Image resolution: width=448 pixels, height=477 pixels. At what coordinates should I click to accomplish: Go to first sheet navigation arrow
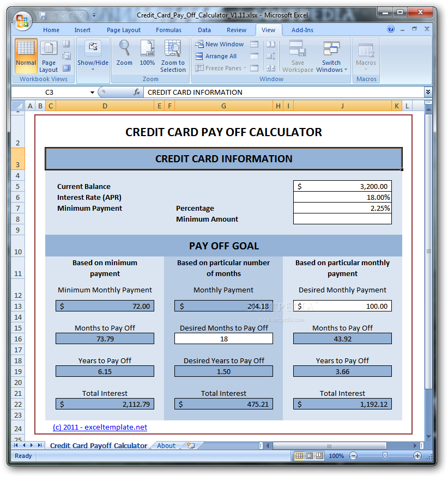[16, 445]
